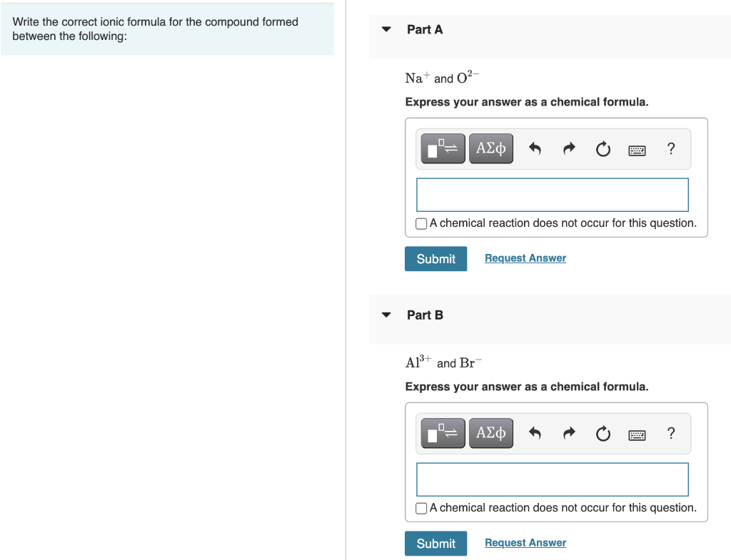Show keyboard shortcuts for Part A
Viewport: 731px width, 560px height.
point(637,150)
